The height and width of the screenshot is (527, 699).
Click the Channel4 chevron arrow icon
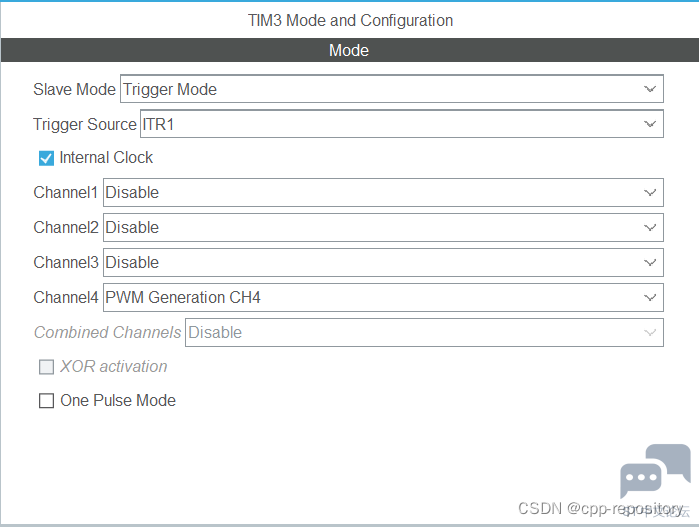[650, 297]
